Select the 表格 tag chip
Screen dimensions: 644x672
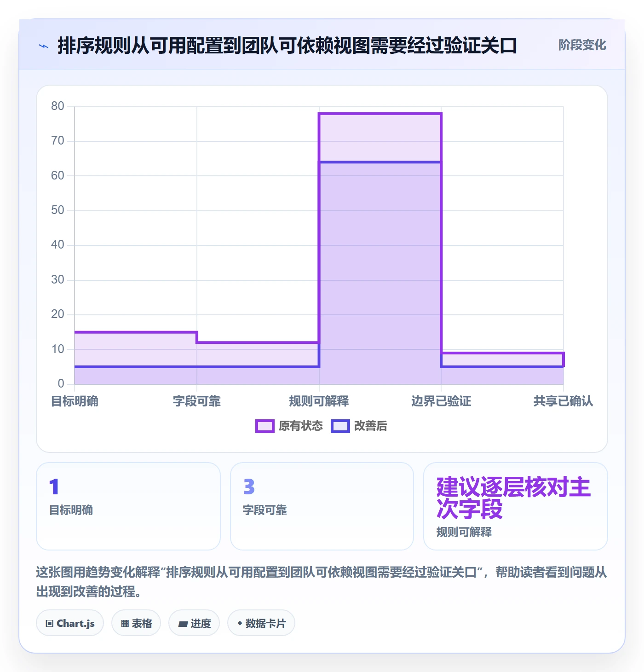coord(136,623)
